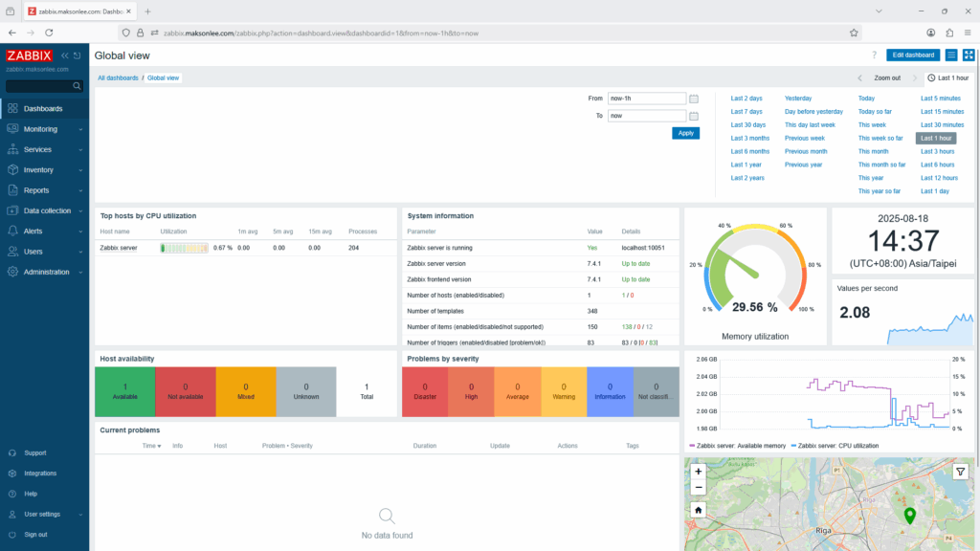Collapse the sidebar with double-chevron icon
The image size is (980, 551).
point(65,55)
